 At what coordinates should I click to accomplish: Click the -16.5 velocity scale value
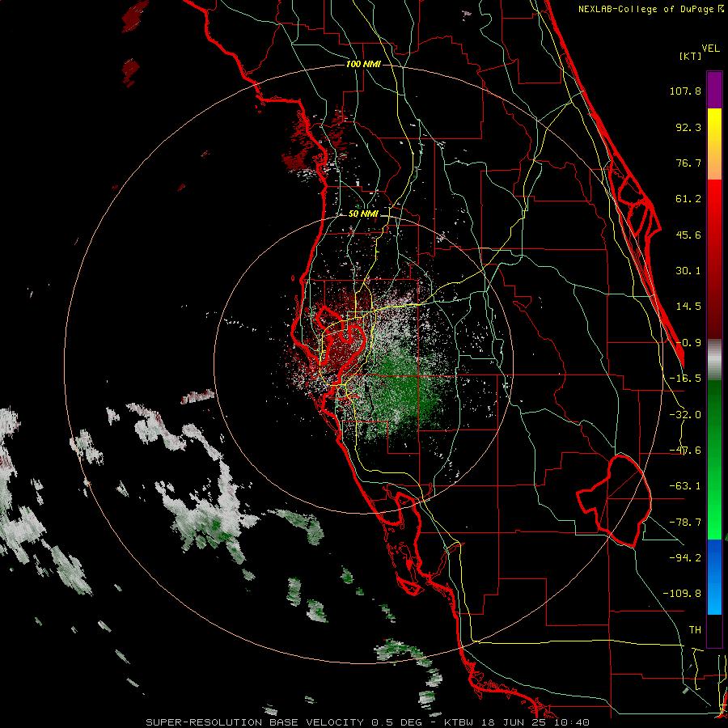click(685, 379)
